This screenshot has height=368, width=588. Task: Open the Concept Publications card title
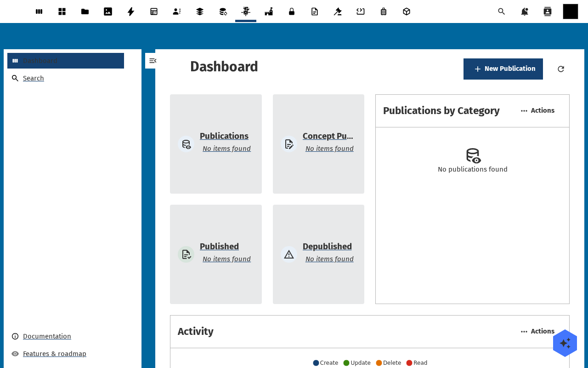(x=328, y=136)
